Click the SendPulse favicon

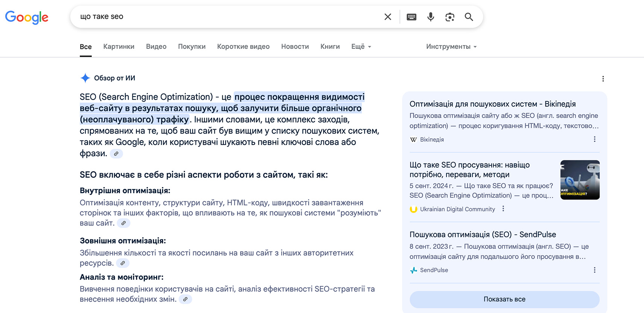[413, 270]
